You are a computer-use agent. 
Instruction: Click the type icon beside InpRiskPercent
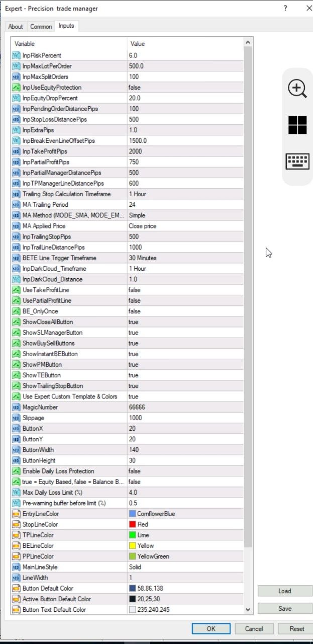click(16, 55)
